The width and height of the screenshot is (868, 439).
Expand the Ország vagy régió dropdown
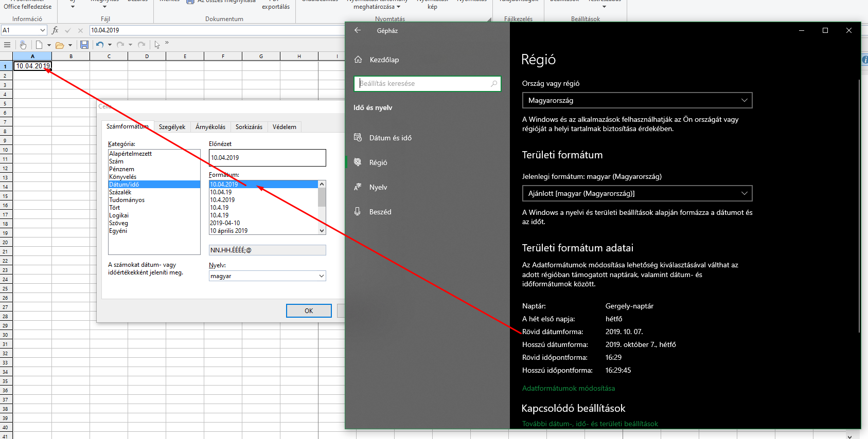coord(636,100)
